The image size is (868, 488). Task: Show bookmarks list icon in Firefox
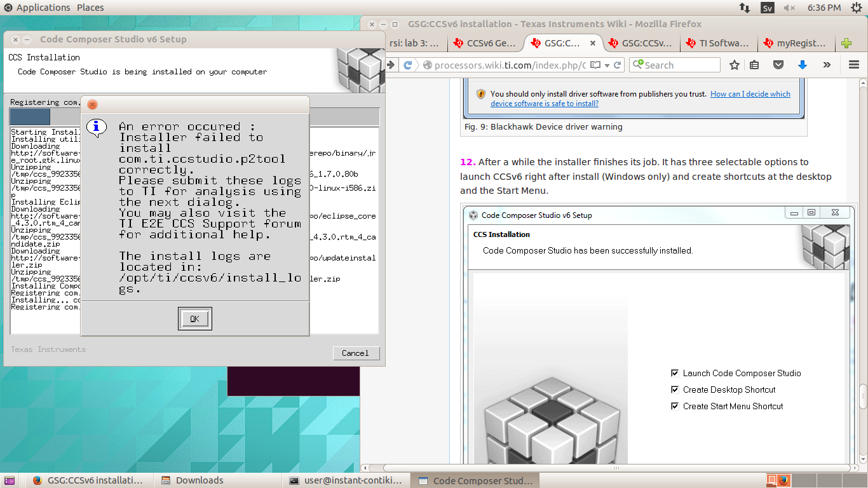coord(754,65)
